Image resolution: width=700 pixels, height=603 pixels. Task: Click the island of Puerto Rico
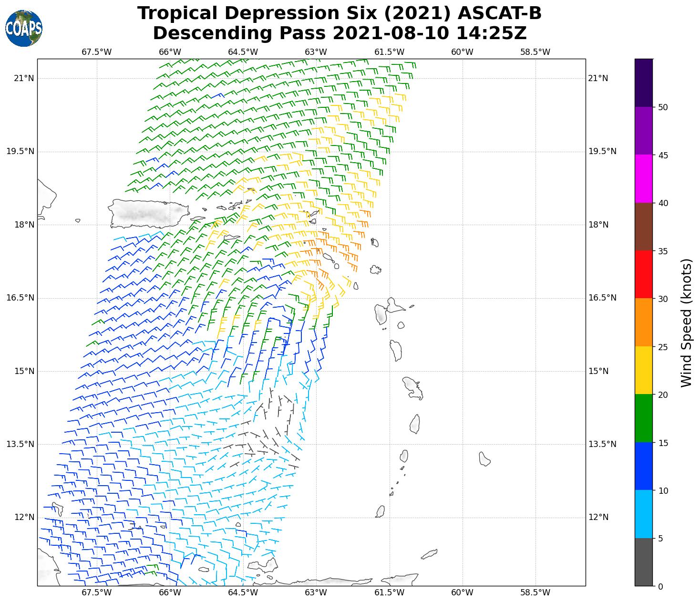(x=148, y=213)
